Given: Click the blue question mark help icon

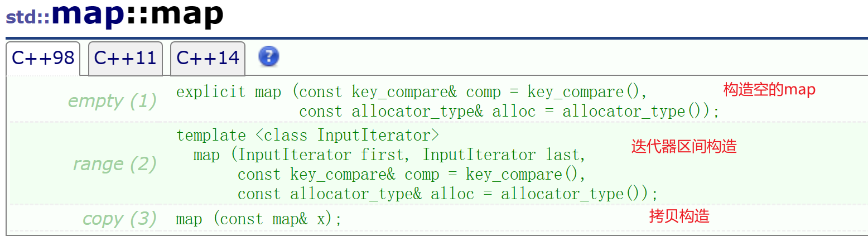Looking at the screenshot, I should (269, 56).
